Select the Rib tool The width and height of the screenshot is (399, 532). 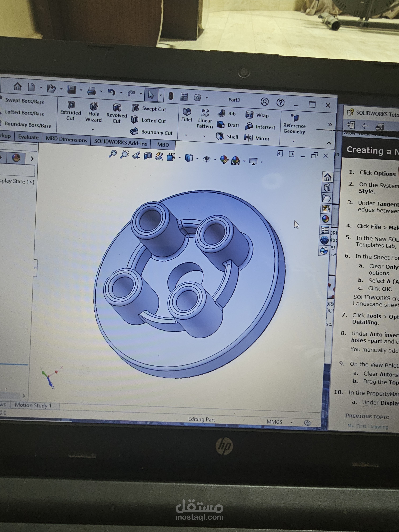(x=226, y=113)
